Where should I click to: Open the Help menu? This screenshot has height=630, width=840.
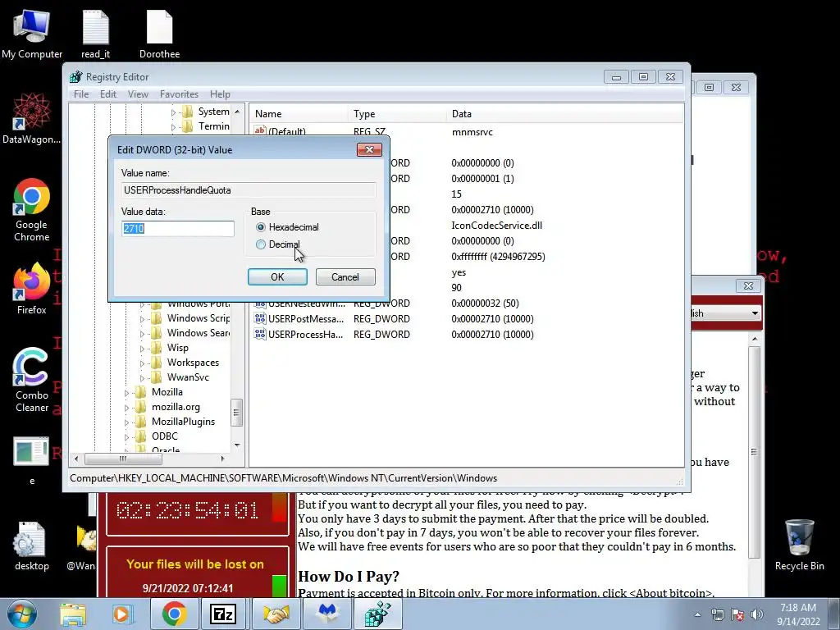point(220,94)
